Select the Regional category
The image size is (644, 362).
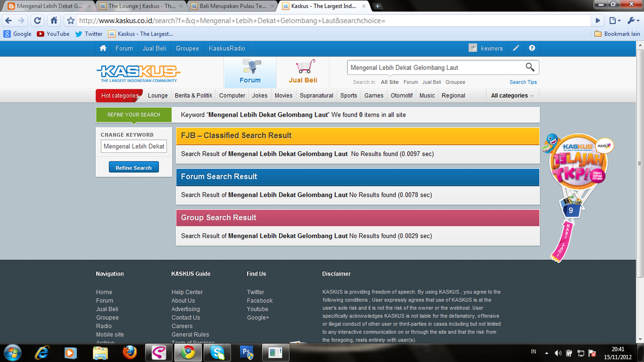[x=453, y=96]
